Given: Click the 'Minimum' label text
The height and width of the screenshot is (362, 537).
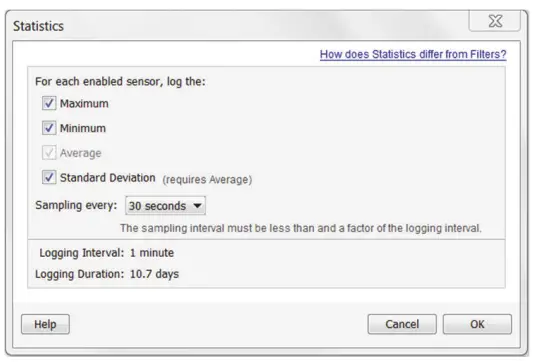Looking at the screenshot, I should point(83,128).
